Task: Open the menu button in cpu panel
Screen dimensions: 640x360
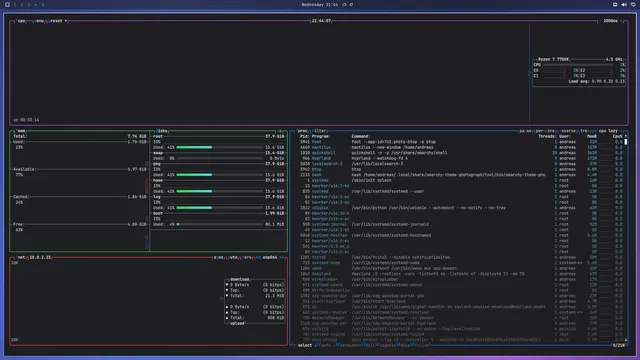Action: pos(39,21)
